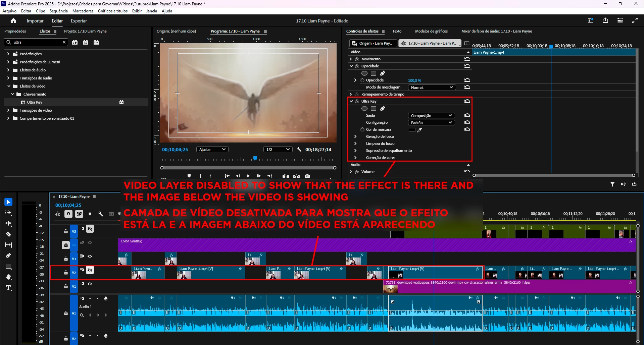Image resolution: width=644 pixels, height=345 pixels.
Task: Click program monitor wrench settings
Action: click(x=299, y=150)
